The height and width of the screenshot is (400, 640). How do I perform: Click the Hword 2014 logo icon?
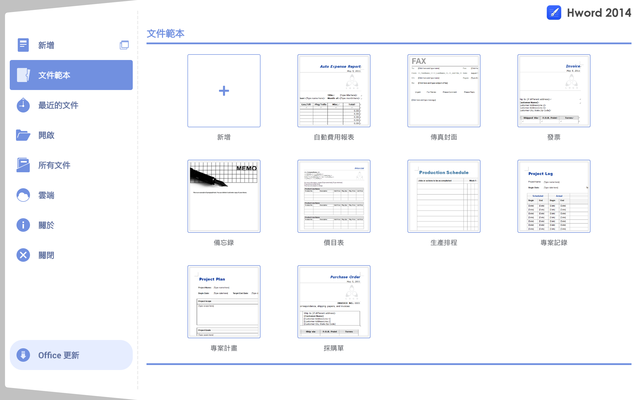[554, 13]
